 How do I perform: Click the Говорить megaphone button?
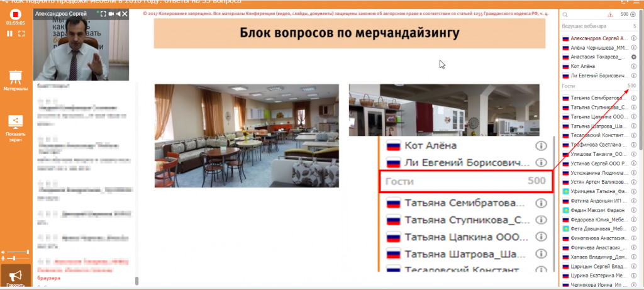tap(16, 277)
